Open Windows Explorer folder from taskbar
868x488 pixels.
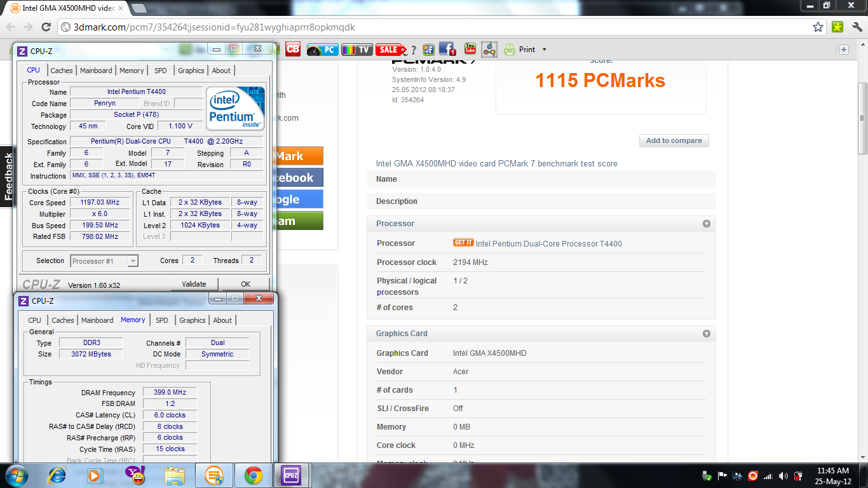pyautogui.click(x=174, y=475)
